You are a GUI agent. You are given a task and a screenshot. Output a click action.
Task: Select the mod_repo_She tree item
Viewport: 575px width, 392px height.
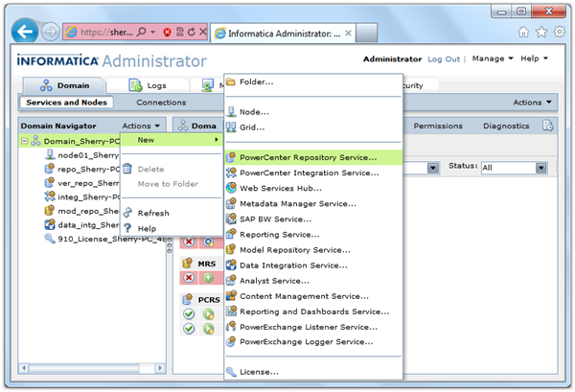(81, 211)
